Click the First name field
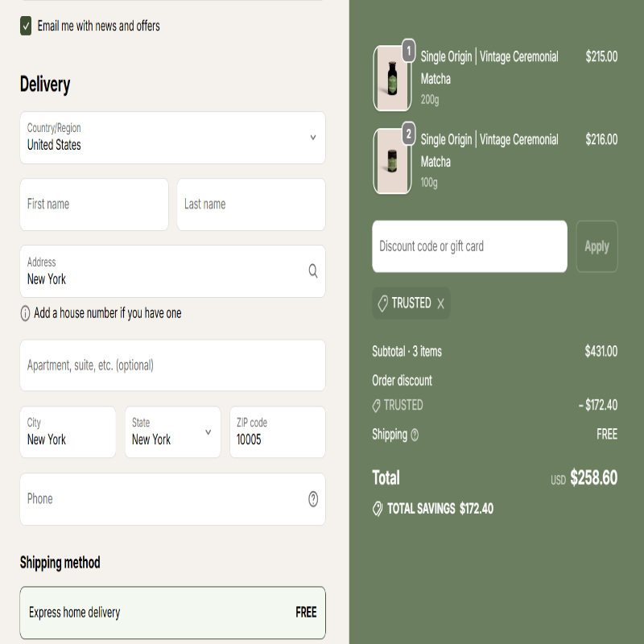The height and width of the screenshot is (644, 644). pyautogui.click(x=94, y=204)
